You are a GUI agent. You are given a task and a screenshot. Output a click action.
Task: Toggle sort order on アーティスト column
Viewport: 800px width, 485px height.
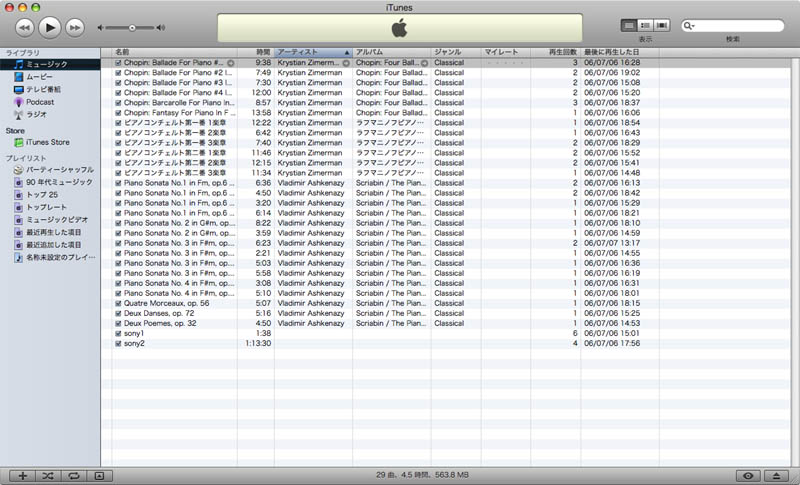[x=312, y=51]
